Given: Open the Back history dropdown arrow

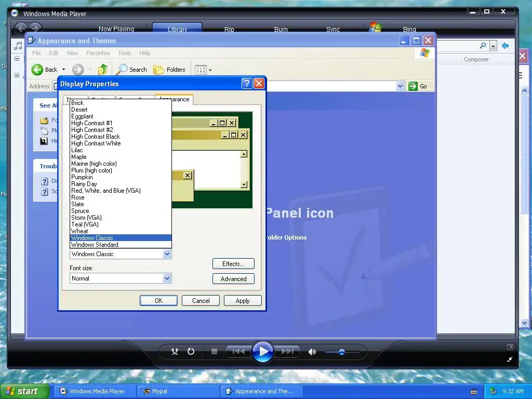Looking at the screenshot, I should tap(63, 70).
